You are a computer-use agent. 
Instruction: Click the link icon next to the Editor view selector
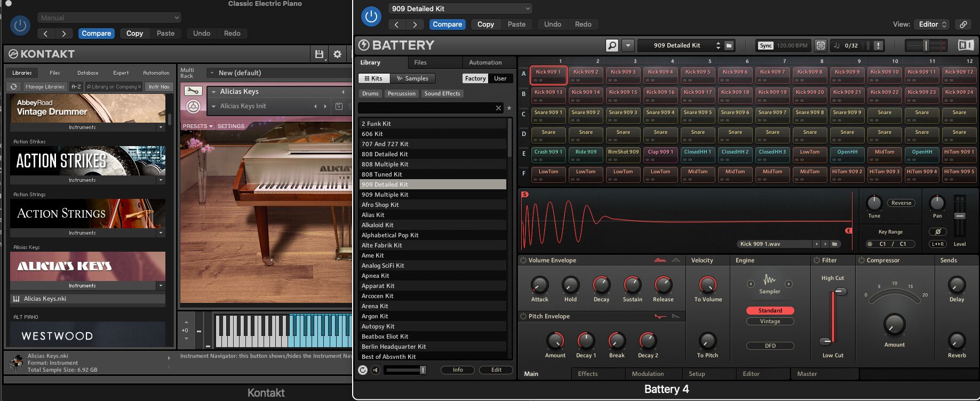coord(963,25)
